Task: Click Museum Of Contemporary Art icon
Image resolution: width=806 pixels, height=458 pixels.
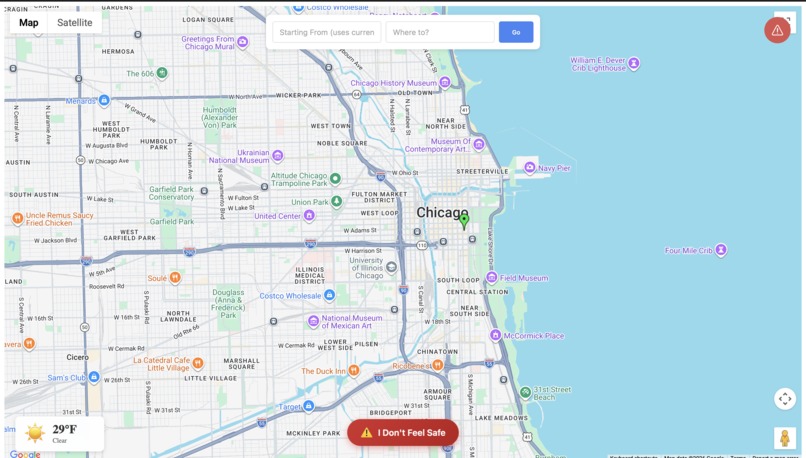Action: pos(479,144)
